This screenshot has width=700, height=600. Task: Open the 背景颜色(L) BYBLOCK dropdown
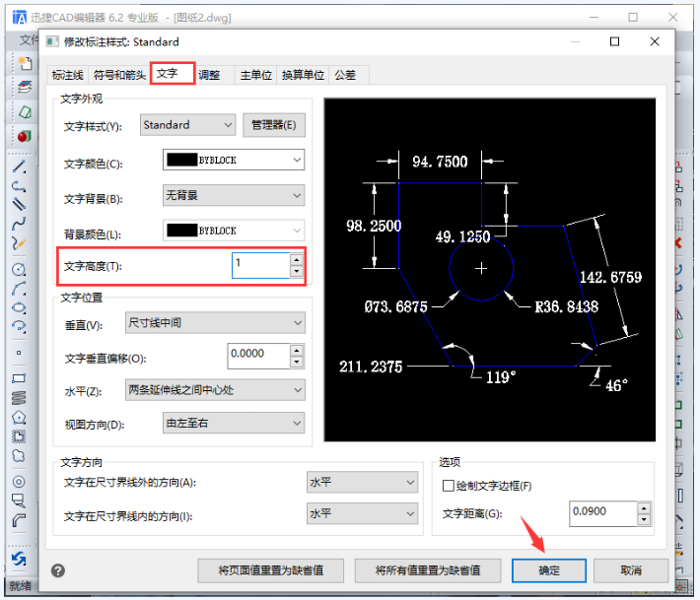(x=234, y=231)
